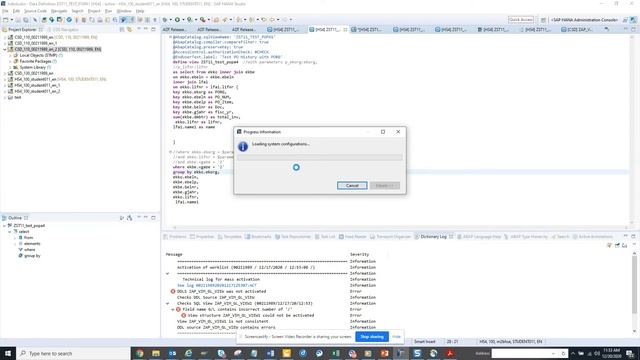Expand the HS4_100_student011_en_2 project
Image resolution: width=640 pixels, height=360 pixels.
click(5, 91)
